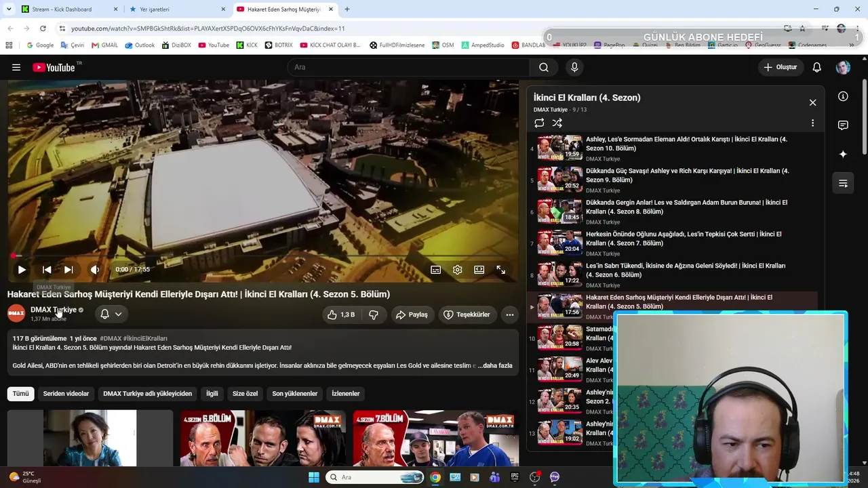Image resolution: width=868 pixels, height=488 pixels.
Task: Start voice search with the microphone
Action: 574,67
